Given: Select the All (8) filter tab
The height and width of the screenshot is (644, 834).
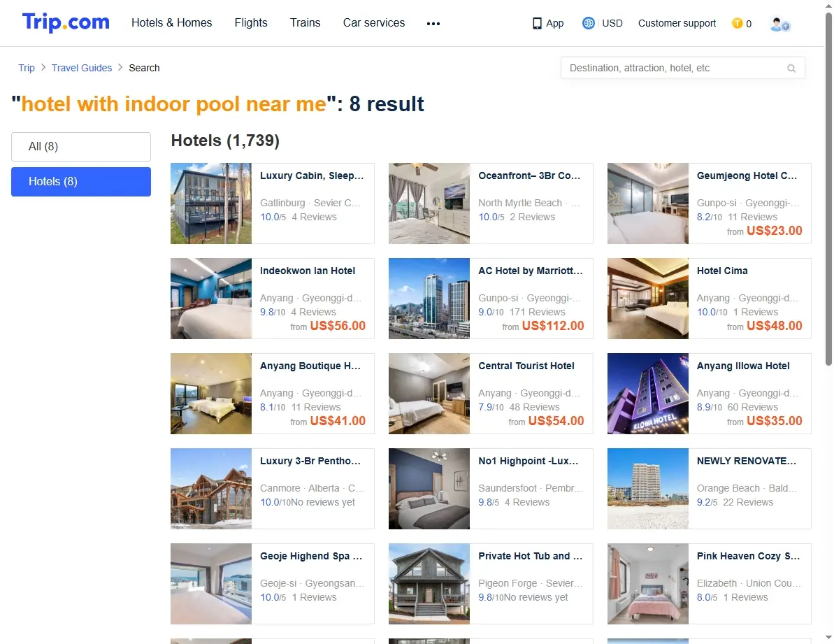Looking at the screenshot, I should coord(81,147).
